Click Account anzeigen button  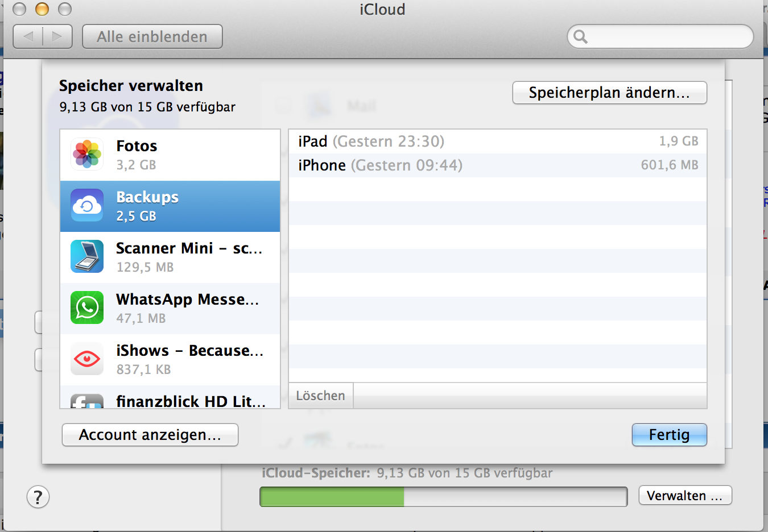[150, 435]
